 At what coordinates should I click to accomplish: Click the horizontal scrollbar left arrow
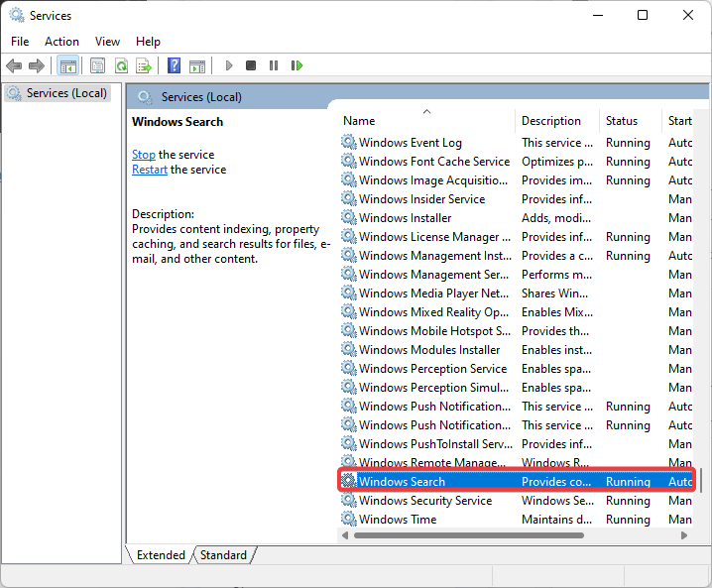345,535
